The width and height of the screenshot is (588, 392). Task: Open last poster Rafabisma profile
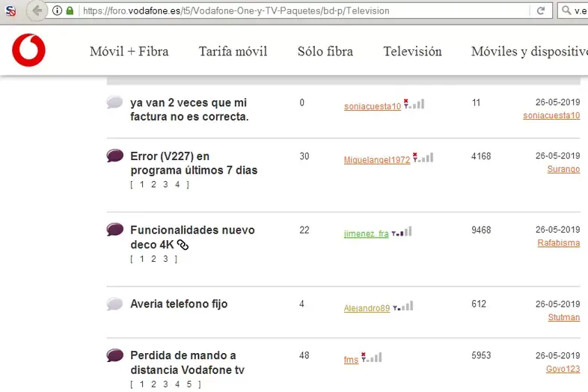coord(558,243)
